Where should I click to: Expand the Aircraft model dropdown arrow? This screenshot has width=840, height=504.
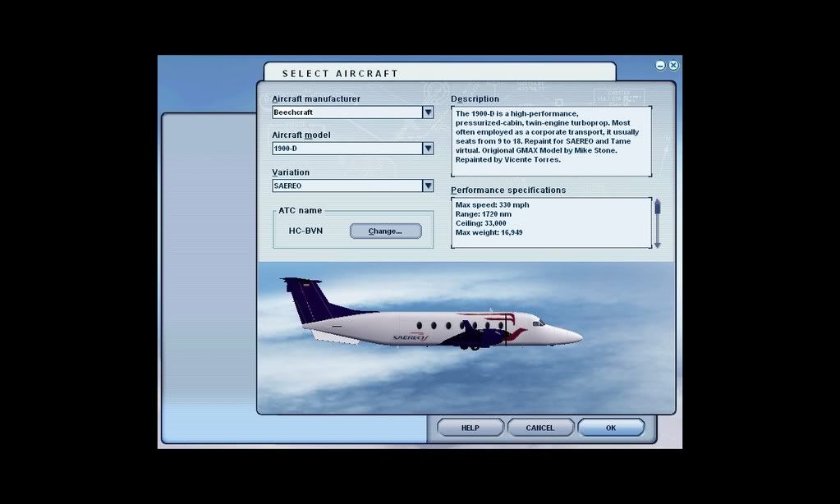click(x=428, y=149)
